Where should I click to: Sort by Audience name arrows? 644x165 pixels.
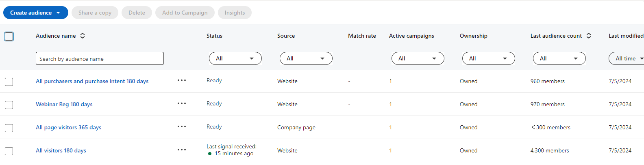click(x=83, y=36)
